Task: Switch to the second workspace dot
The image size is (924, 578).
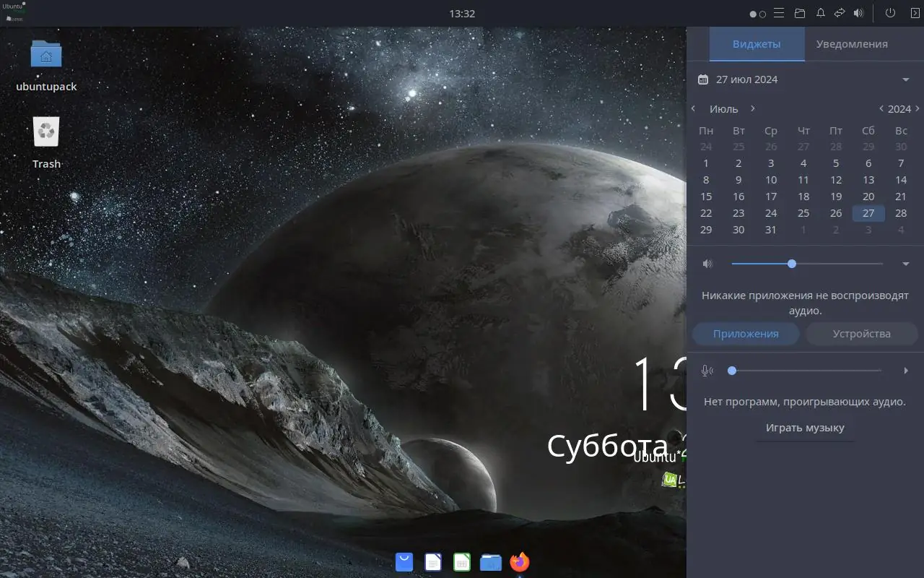Action: 762,14
